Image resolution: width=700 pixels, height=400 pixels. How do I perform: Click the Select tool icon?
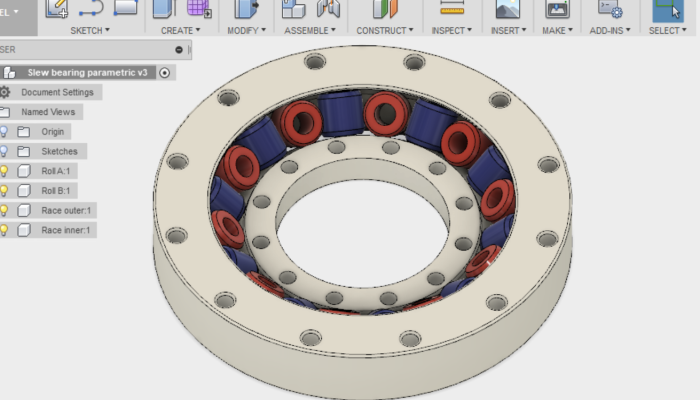point(668,10)
